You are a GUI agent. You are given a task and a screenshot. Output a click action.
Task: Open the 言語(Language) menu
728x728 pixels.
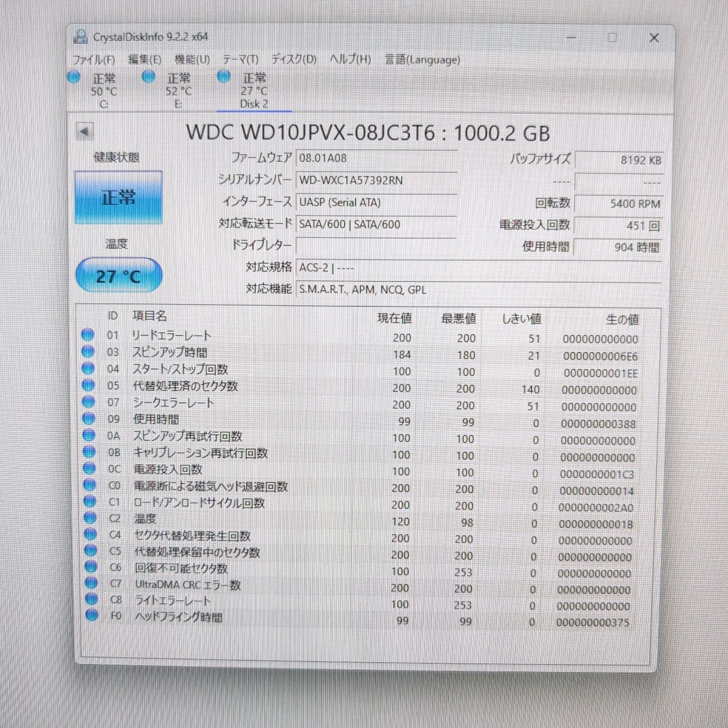[422, 59]
